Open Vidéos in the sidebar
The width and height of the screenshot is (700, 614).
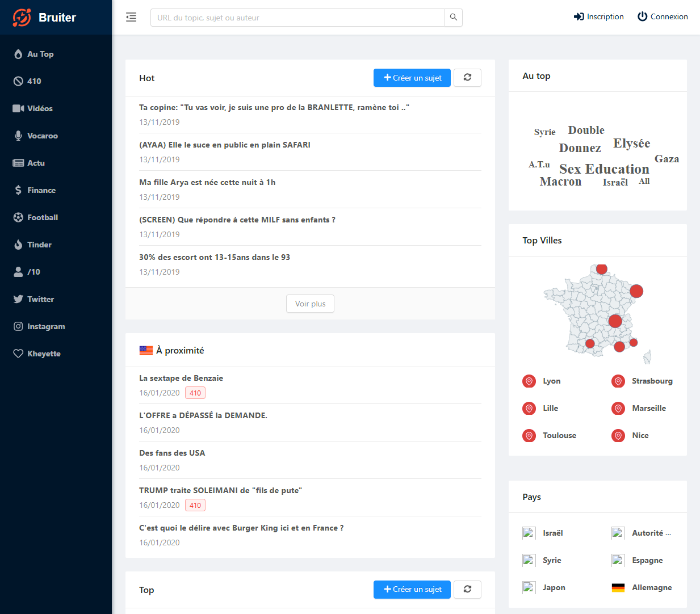tap(40, 108)
